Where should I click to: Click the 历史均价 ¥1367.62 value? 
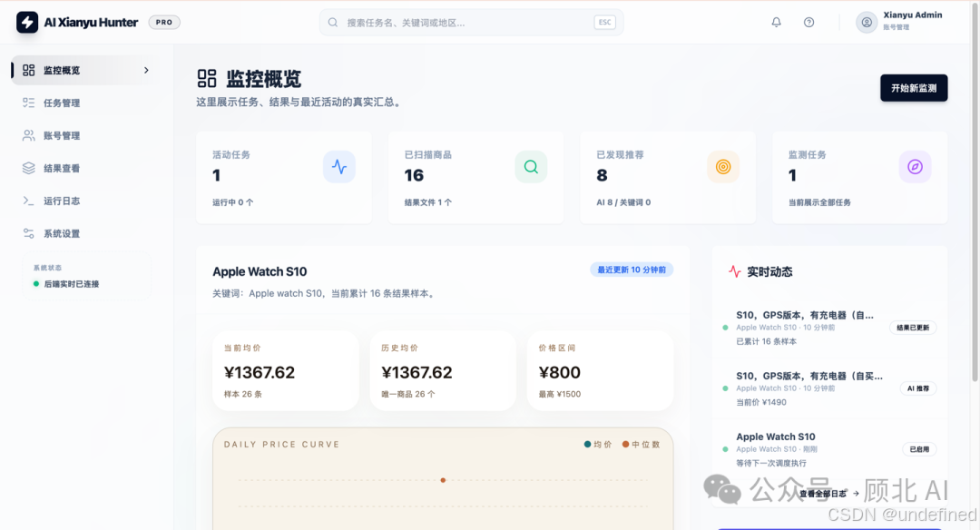tap(416, 372)
